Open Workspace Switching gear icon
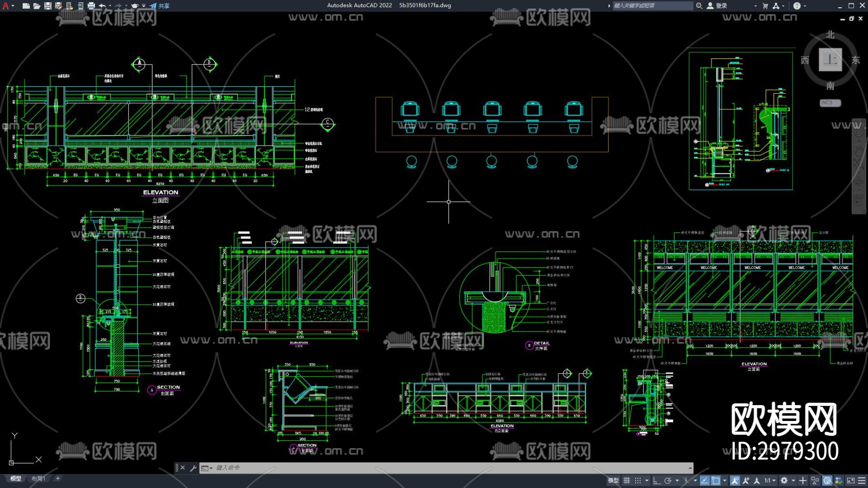 coord(784,480)
